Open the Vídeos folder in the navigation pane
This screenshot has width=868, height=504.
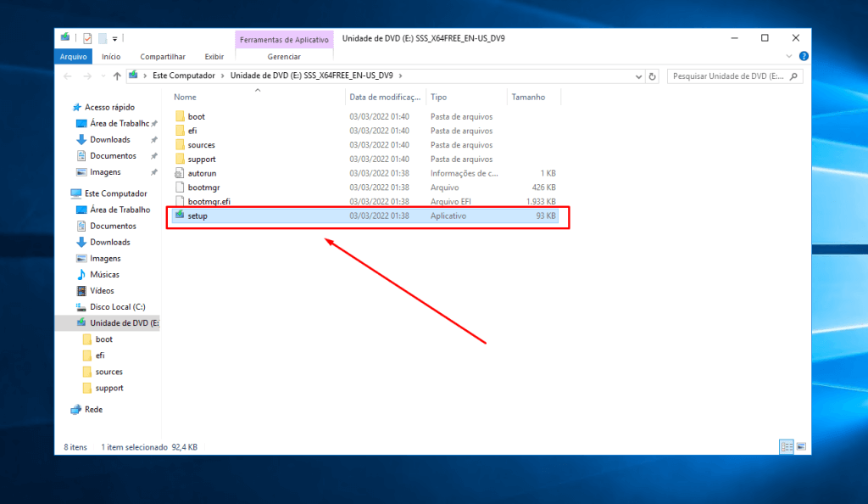(102, 290)
